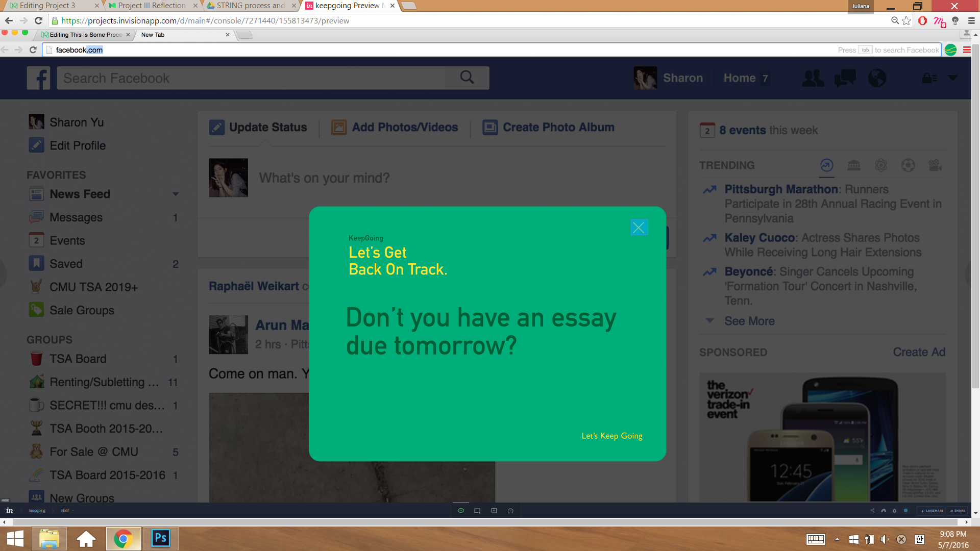Switch to the STRING process tab
The image size is (980, 551).
[x=250, y=6]
